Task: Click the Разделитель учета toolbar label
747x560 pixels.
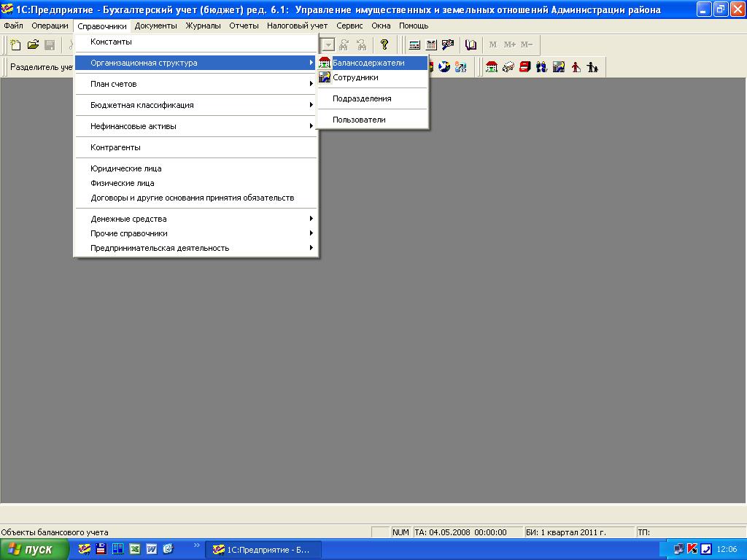Action: (x=42, y=67)
